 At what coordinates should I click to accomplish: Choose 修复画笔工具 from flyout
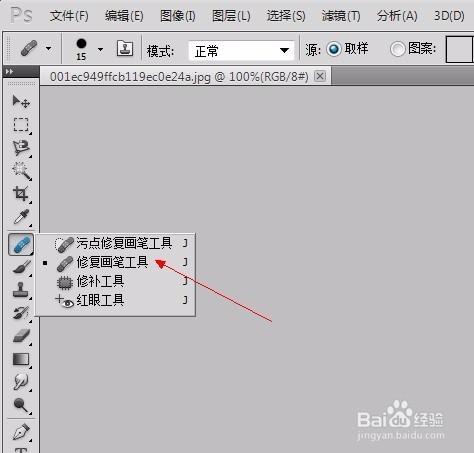point(115,262)
